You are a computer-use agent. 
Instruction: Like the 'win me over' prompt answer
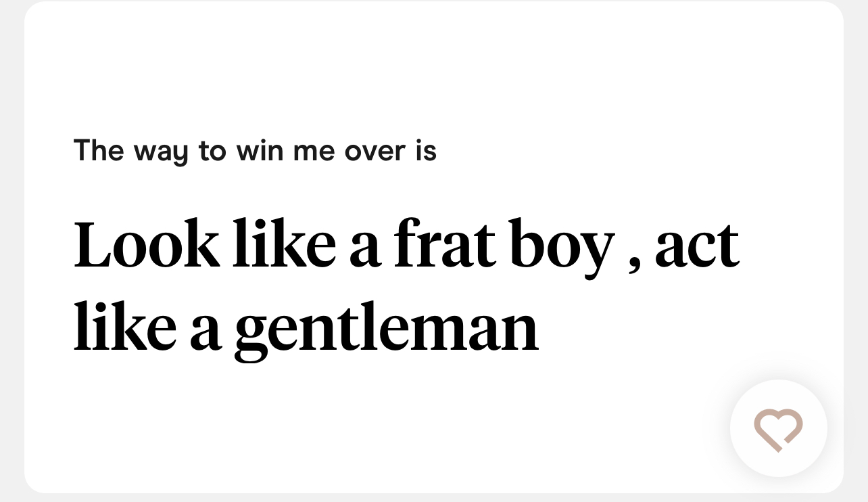(x=778, y=429)
